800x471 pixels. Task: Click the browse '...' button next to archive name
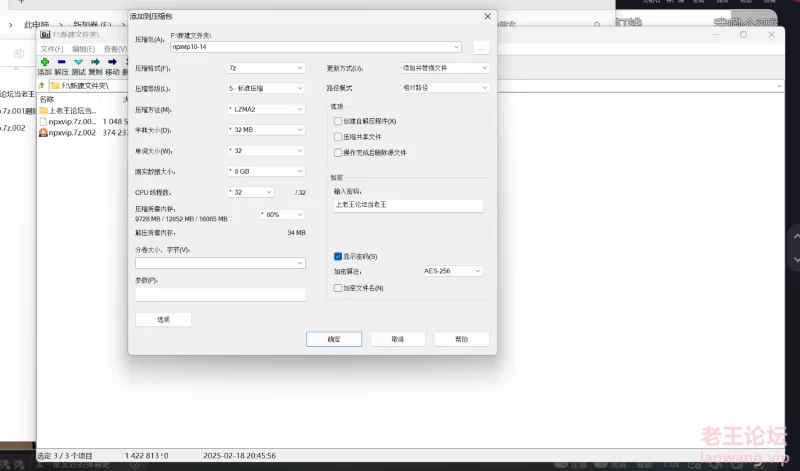[481, 47]
